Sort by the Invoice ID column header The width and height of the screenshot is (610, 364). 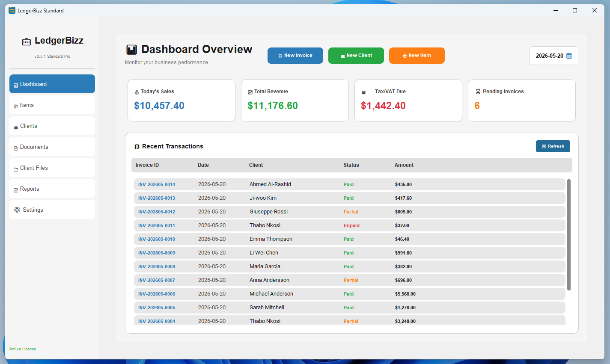[x=147, y=165]
